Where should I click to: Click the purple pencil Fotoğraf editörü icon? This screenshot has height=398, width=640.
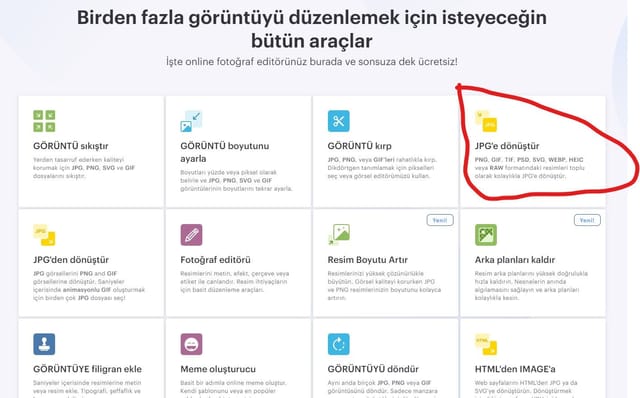191,235
